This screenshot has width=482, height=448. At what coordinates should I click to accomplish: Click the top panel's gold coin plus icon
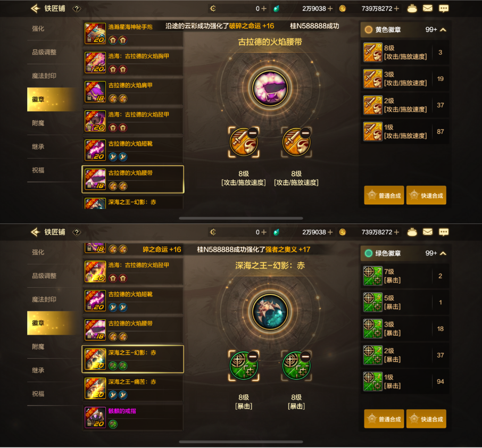coord(396,9)
